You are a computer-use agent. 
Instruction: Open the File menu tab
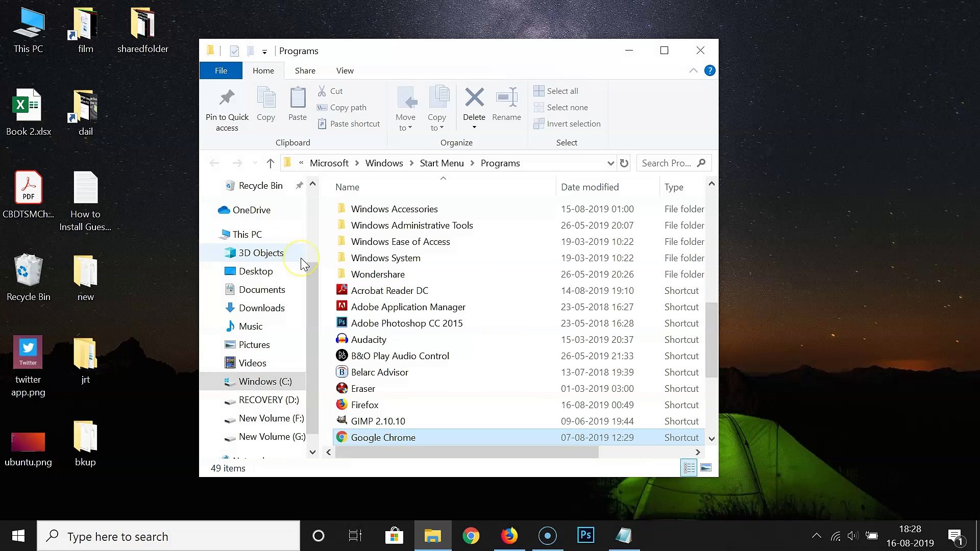221,70
